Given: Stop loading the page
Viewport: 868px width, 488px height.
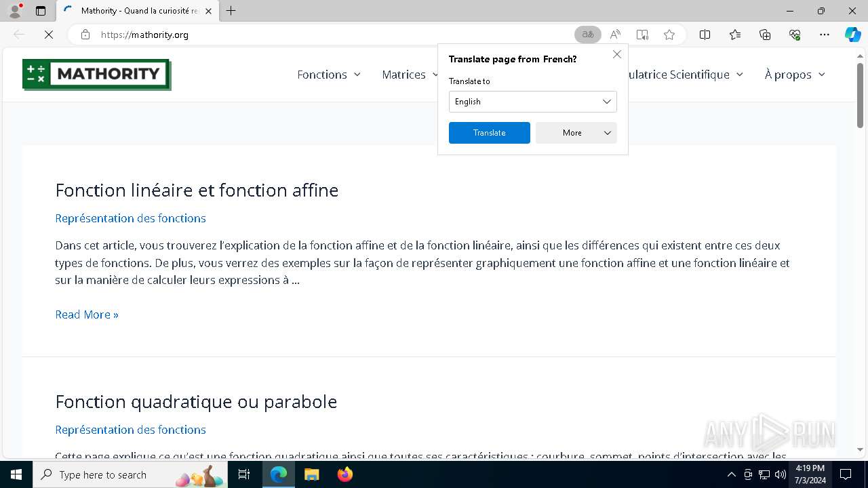Looking at the screenshot, I should coord(49,35).
